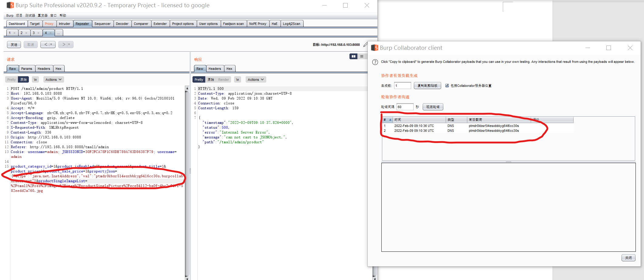Click the Burp Suite logo in main title bar
This screenshot has width=644, height=280.
click(x=10, y=5)
